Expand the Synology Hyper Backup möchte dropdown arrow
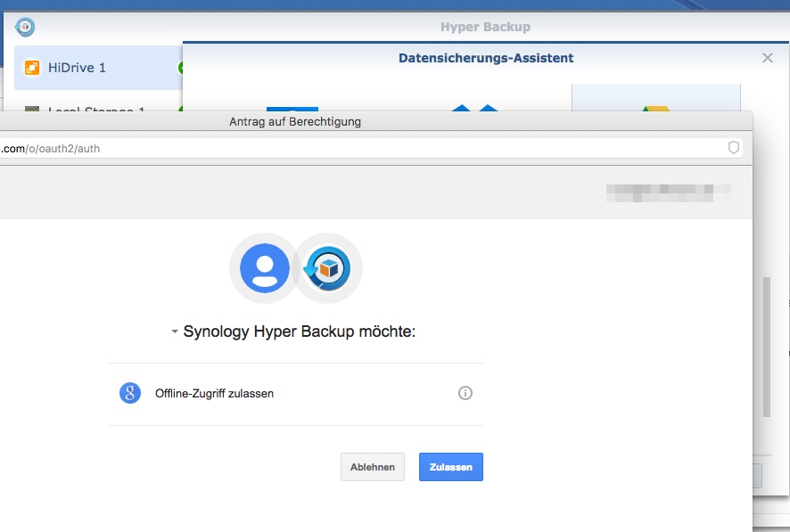 click(175, 332)
